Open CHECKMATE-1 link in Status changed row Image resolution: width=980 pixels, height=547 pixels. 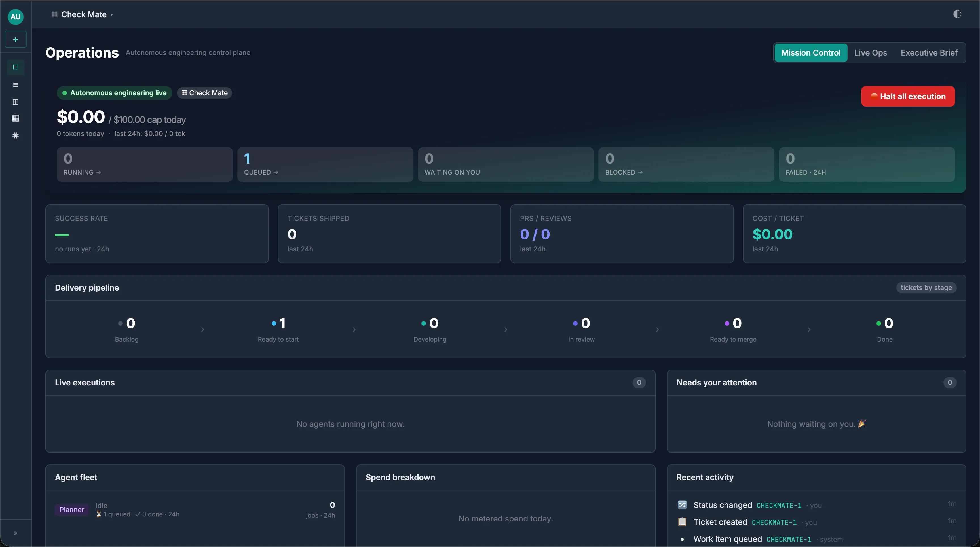coord(779,506)
